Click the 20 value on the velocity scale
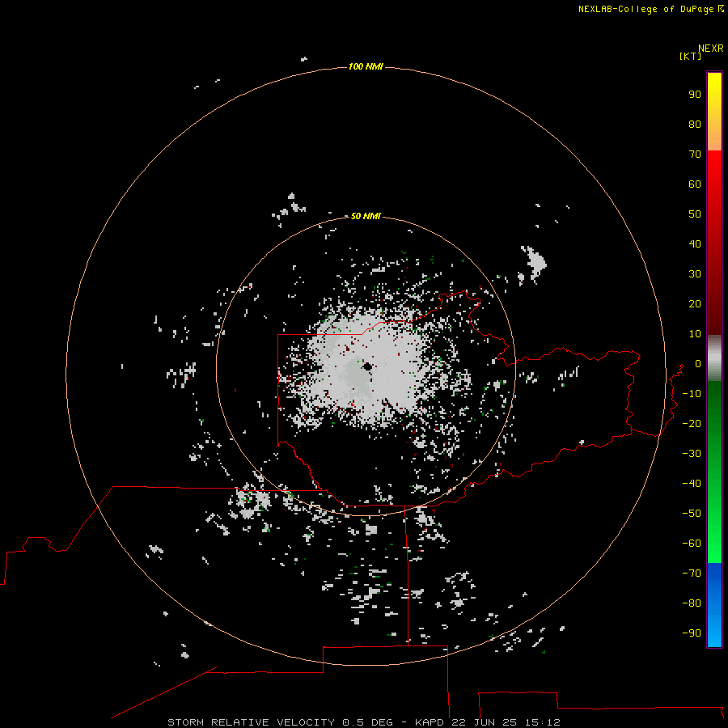 tap(695, 303)
